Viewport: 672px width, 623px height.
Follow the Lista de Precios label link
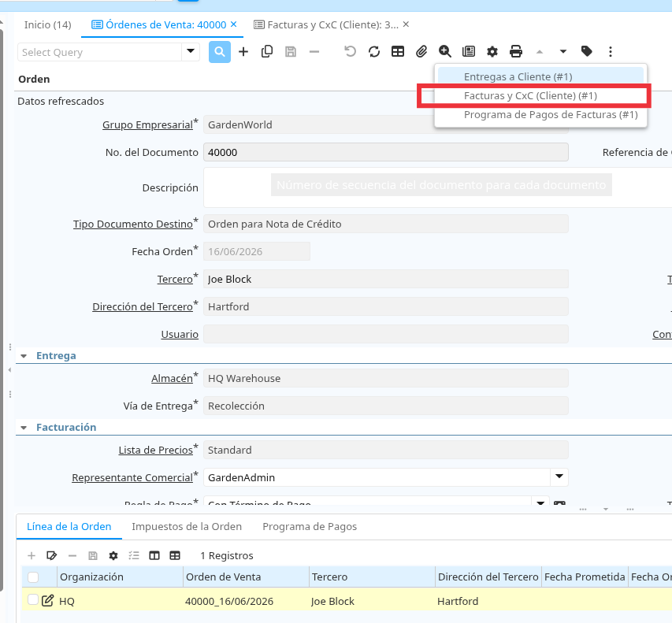(x=155, y=450)
